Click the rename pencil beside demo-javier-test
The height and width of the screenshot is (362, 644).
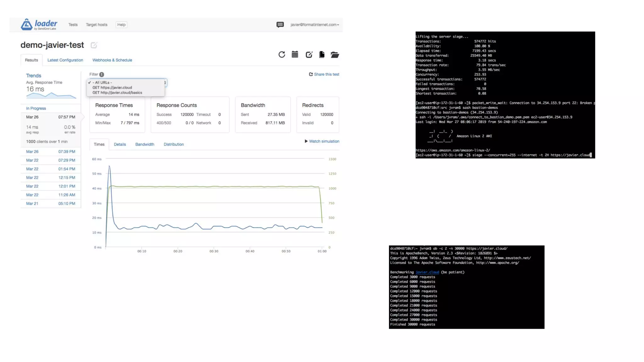click(94, 45)
